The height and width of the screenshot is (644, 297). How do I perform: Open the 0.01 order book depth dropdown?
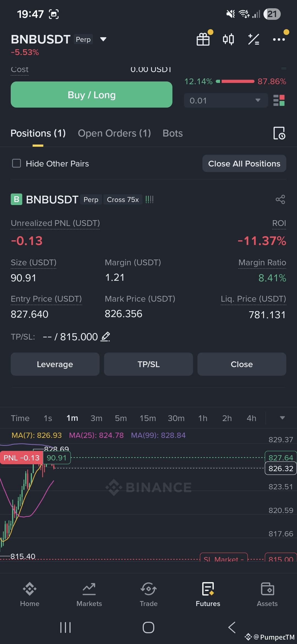[226, 100]
